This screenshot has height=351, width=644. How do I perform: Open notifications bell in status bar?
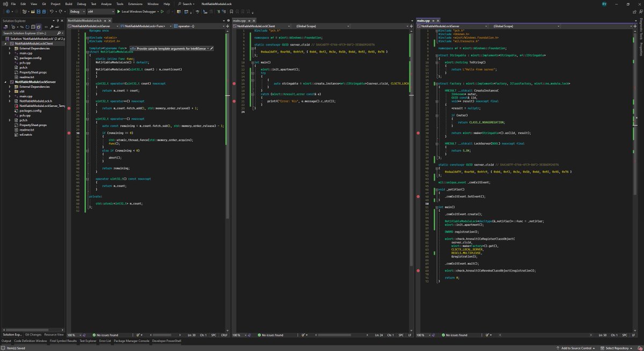639,348
